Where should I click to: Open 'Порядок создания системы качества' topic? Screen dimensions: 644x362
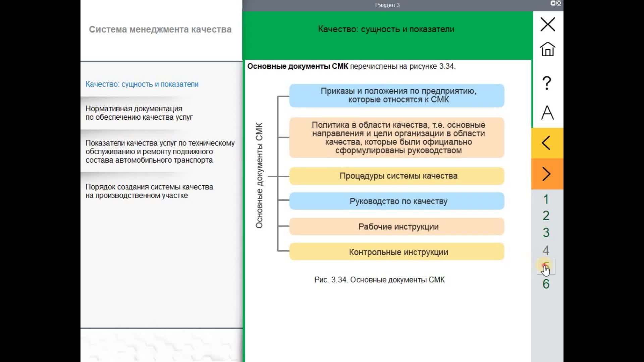pos(149,191)
